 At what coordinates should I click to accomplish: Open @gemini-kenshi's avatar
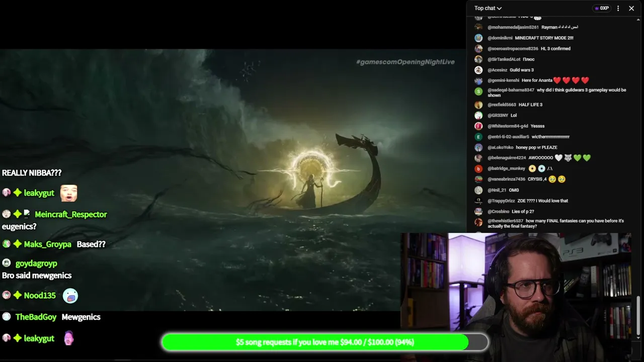pos(478,80)
